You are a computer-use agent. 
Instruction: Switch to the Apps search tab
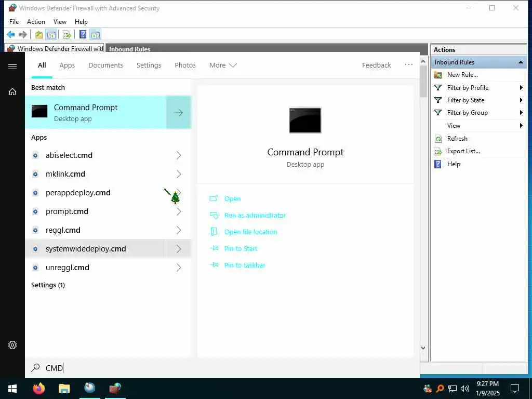(67, 65)
